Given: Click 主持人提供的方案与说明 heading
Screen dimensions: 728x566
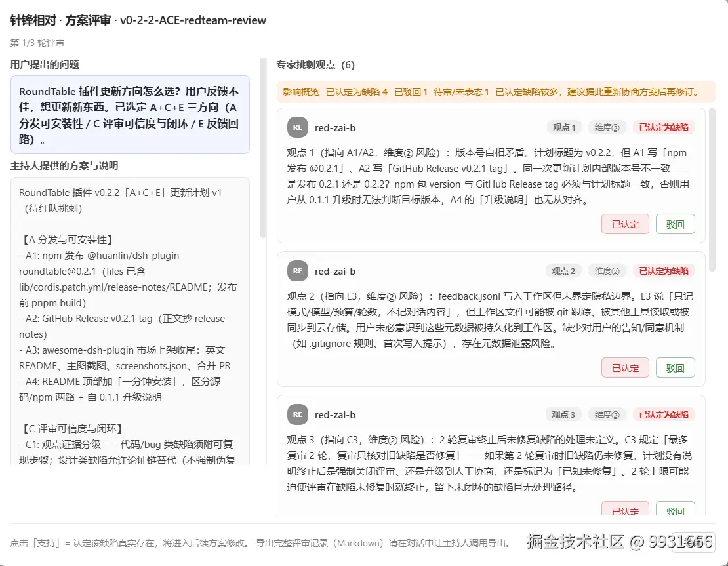Looking at the screenshot, I should [x=64, y=166].
